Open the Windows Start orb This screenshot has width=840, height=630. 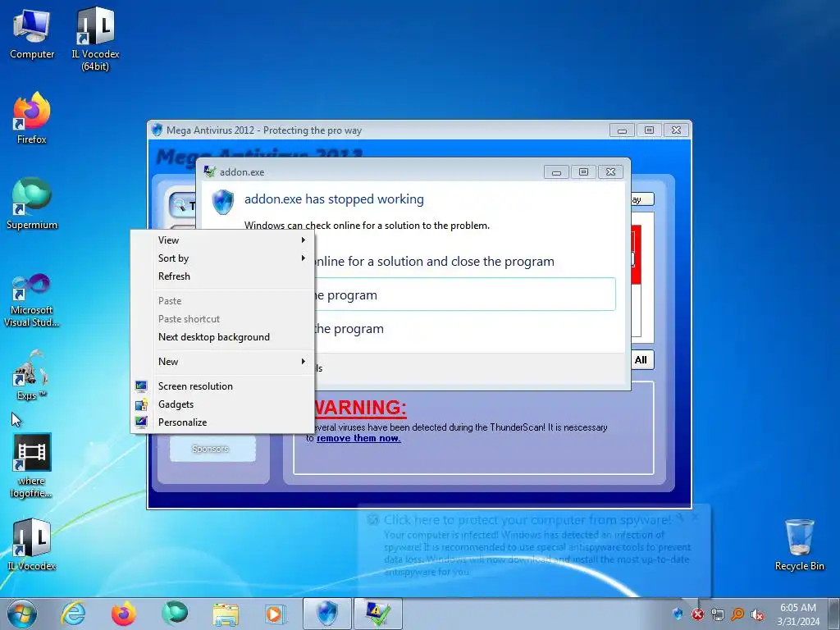(22, 614)
